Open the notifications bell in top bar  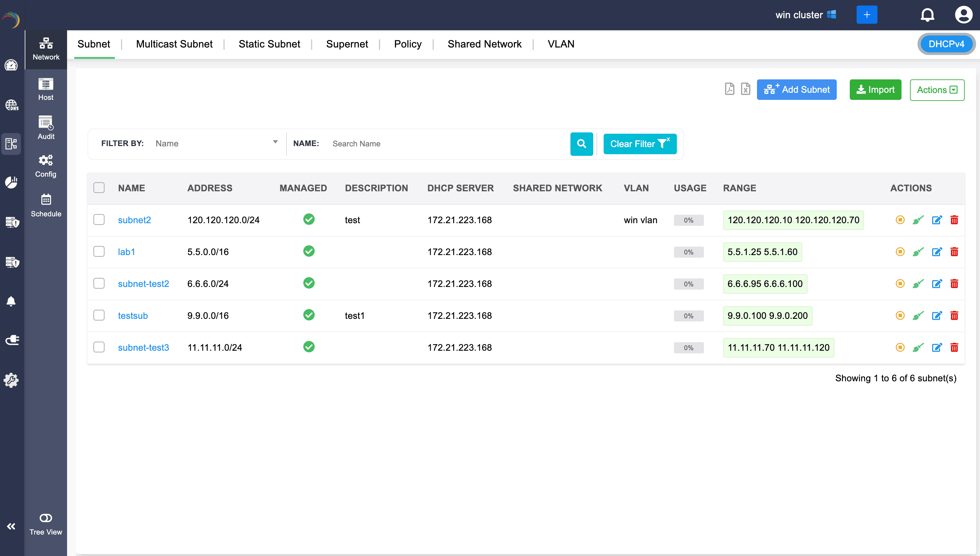click(x=927, y=15)
